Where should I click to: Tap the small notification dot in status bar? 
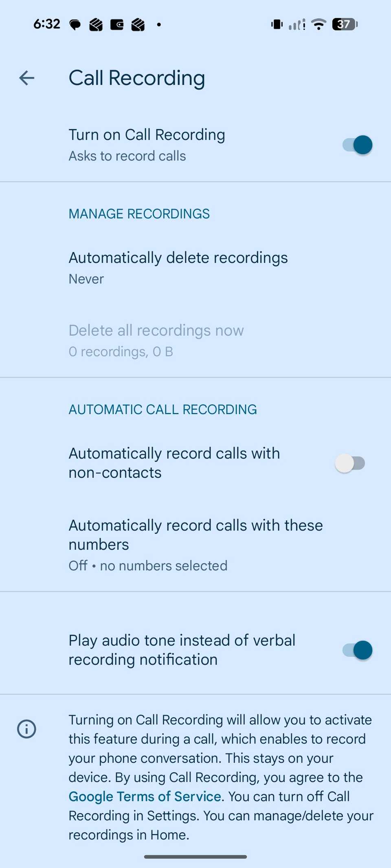tap(159, 24)
